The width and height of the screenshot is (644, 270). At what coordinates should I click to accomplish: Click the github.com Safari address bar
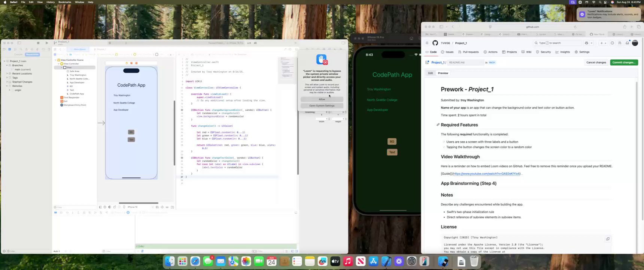click(x=532, y=27)
